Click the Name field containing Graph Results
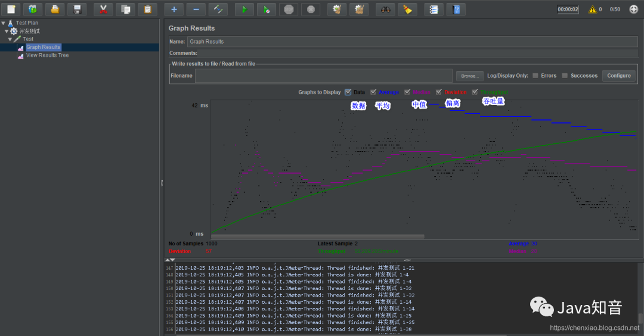 pyautogui.click(x=413, y=42)
